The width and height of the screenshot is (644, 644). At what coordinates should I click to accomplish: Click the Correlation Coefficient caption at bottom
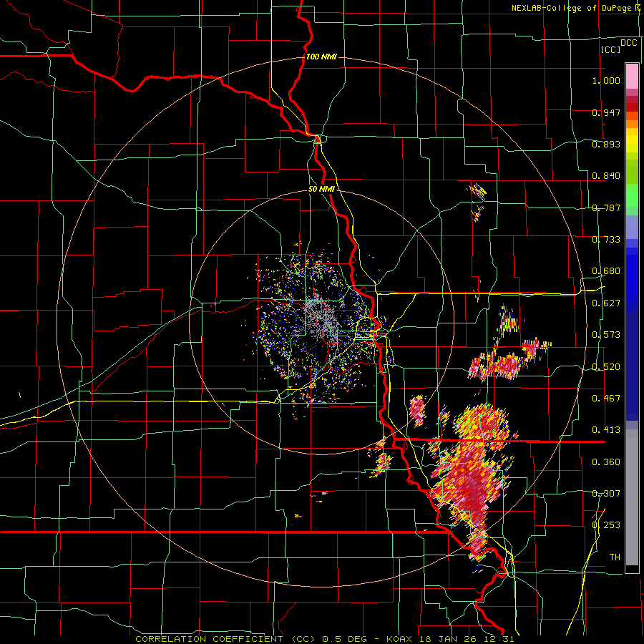coord(324,639)
